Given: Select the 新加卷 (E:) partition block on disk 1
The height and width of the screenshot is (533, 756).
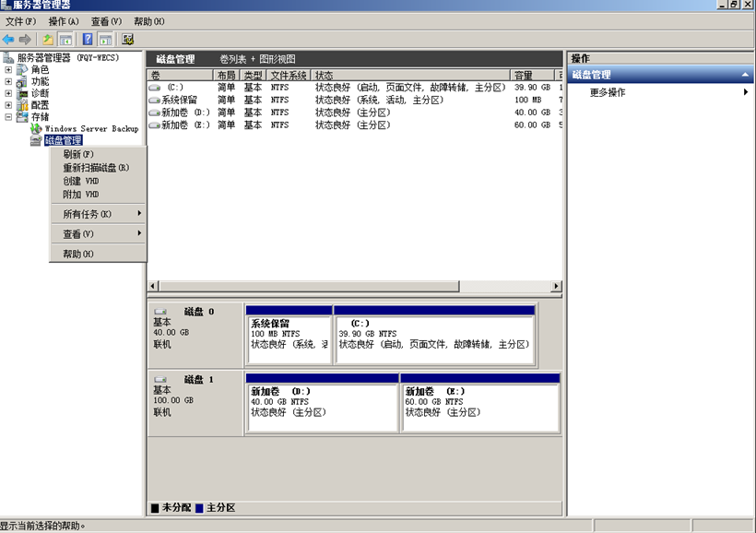Looking at the screenshot, I should tap(480, 406).
